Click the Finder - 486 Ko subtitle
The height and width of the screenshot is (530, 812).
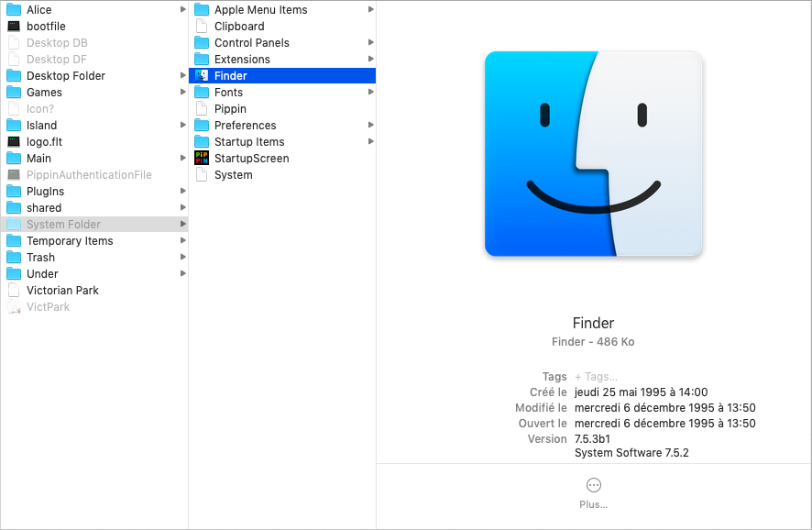coord(593,342)
